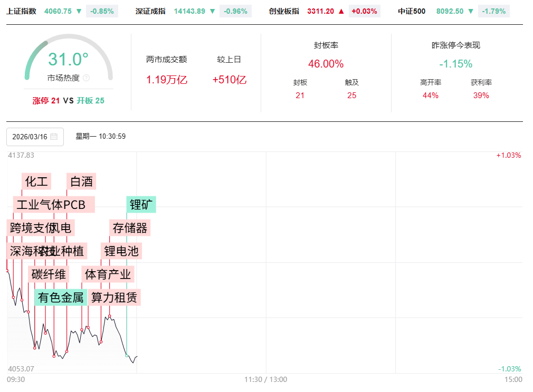
Task: Click the 化工 sector label
Action: click(x=36, y=181)
